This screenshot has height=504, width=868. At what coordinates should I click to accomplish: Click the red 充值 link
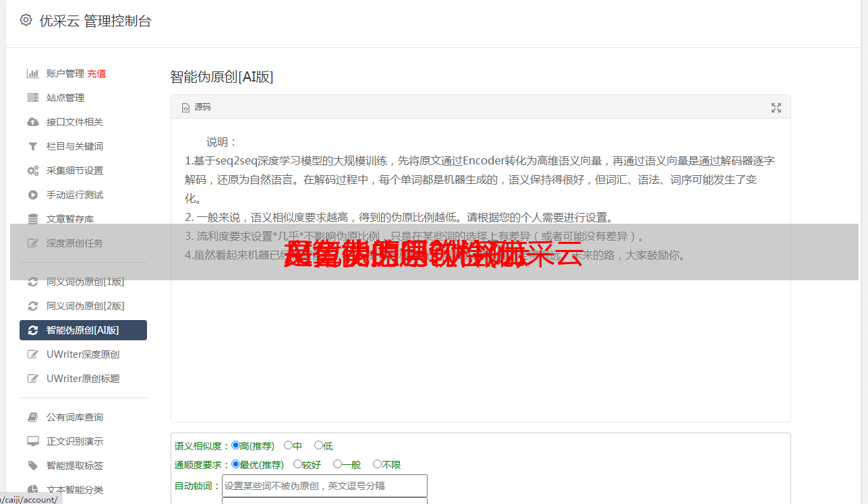96,73
